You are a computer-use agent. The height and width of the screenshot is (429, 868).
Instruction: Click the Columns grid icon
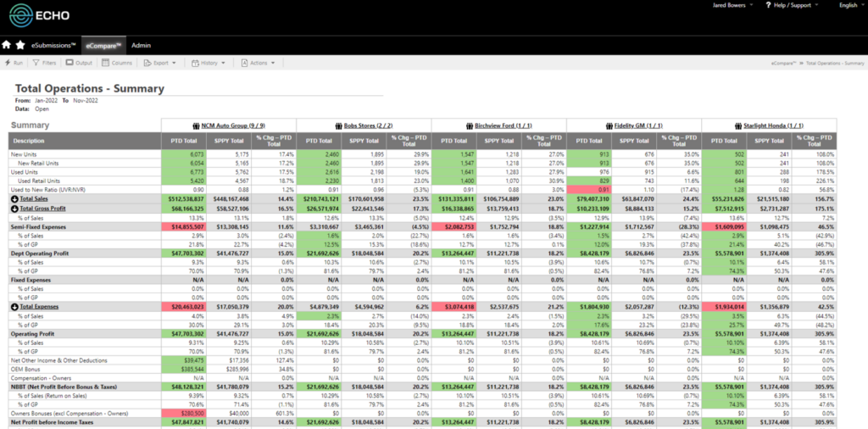point(106,63)
